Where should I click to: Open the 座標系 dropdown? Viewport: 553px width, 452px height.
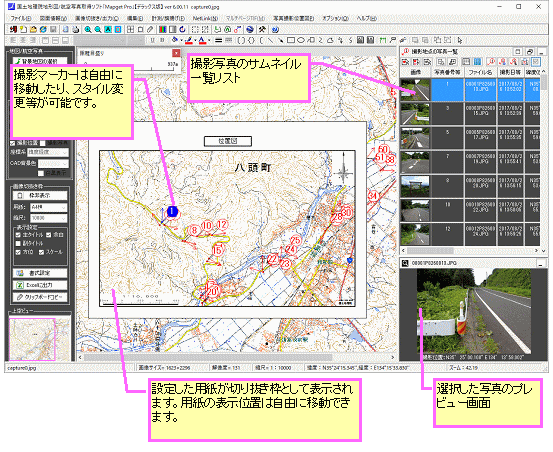(x=48, y=152)
